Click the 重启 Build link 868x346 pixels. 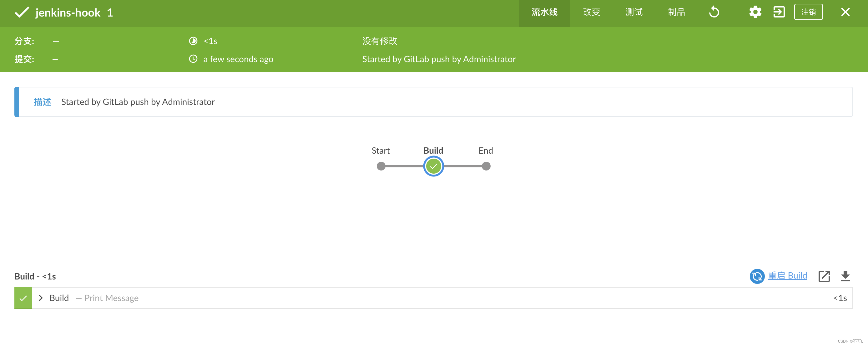click(787, 276)
